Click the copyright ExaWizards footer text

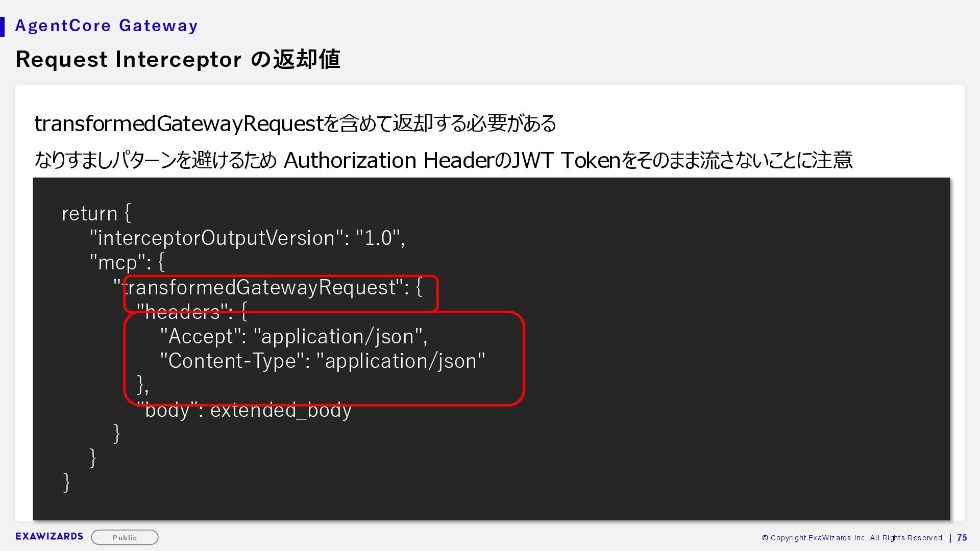click(852, 538)
